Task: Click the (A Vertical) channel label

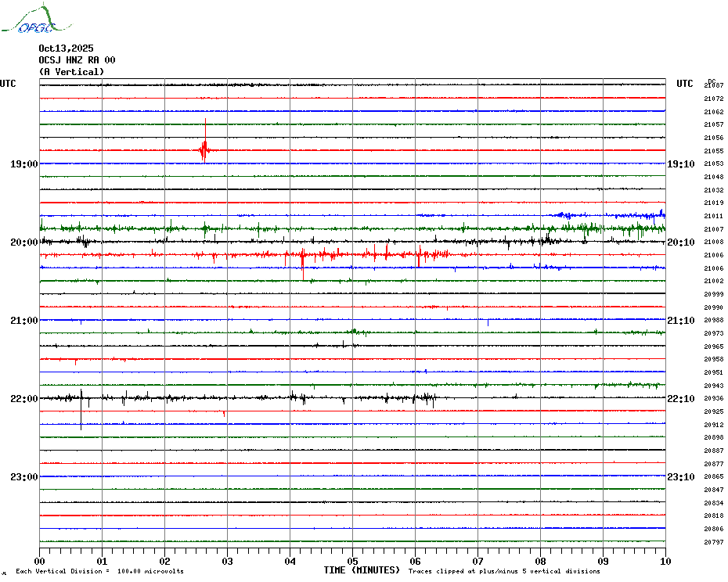Action: coord(71,72)
